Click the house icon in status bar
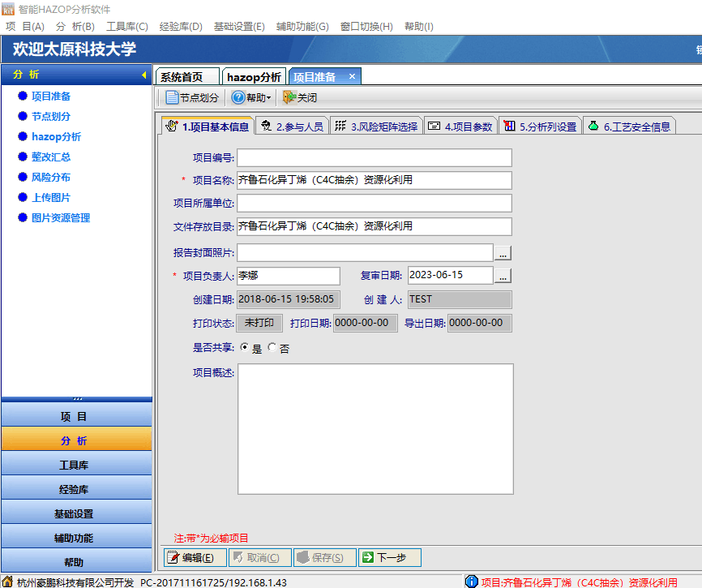702x588 pixels. [x=7, y=582]
